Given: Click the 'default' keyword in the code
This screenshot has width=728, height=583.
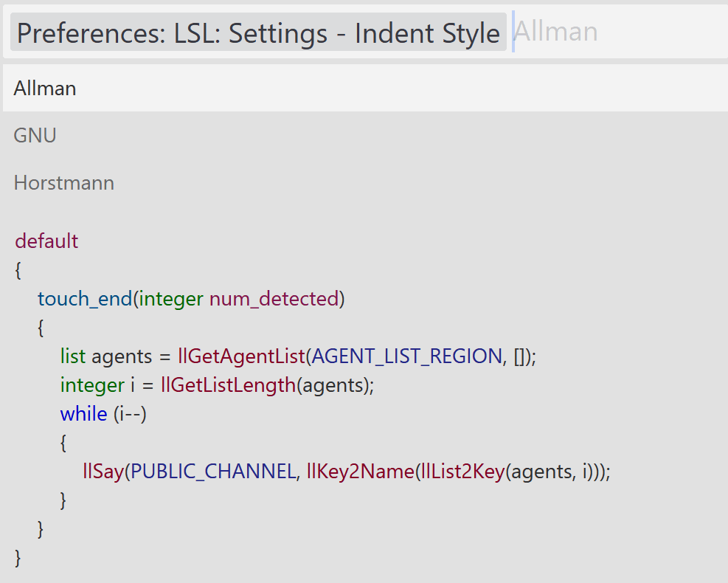Looking at the screenshot, I should tap(46, 241).
